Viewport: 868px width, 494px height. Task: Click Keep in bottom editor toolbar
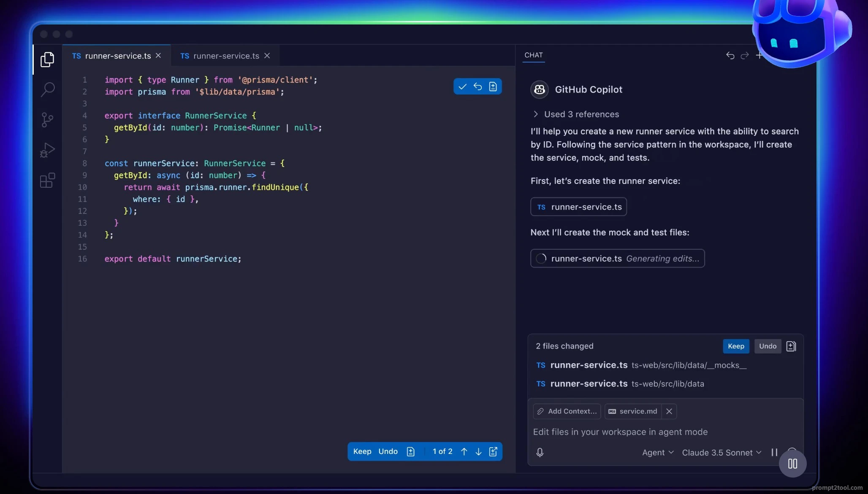[x=362, y=451]
